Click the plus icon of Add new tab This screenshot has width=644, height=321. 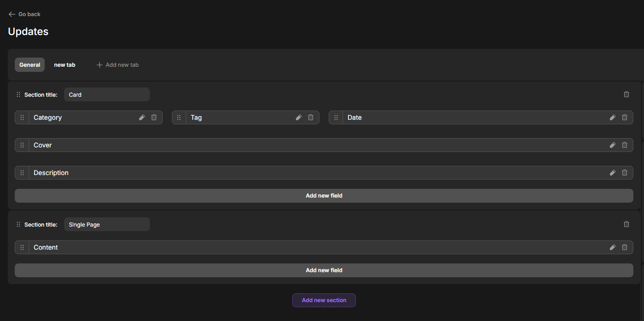click(99, 65)
